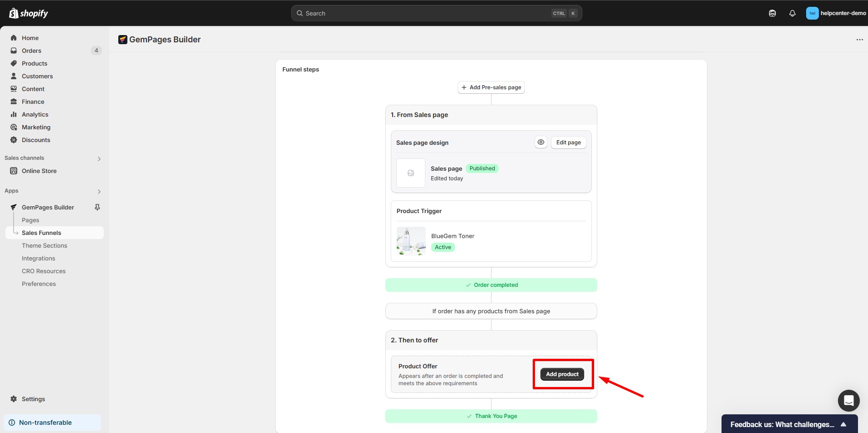Open the Sidekick assistant icon

pyautogui.click(x=772, y=13)
